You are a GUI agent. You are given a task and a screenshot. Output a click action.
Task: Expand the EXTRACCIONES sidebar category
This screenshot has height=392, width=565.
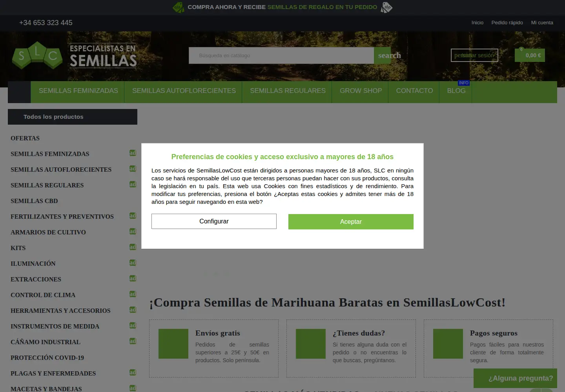[x=133, y=278]
